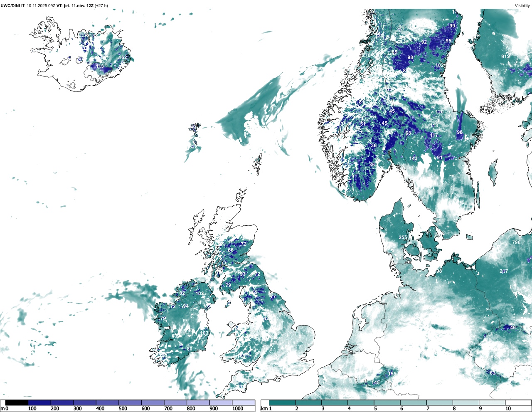The image size is (532, 412).
Task: Click the 99 value in northern Sweden
Action: tap(452, 26)
